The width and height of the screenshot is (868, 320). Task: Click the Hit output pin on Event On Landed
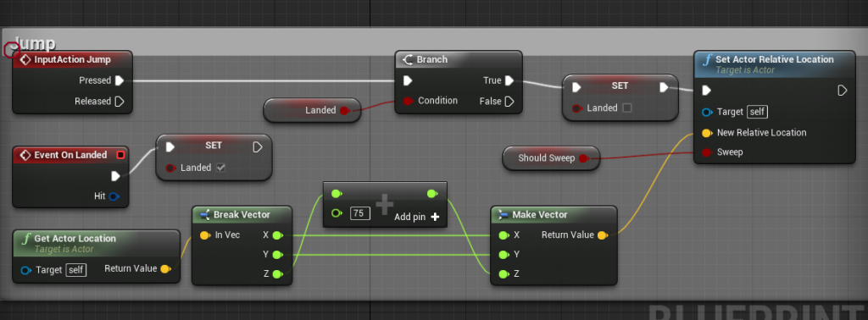(x=114, y=196)
